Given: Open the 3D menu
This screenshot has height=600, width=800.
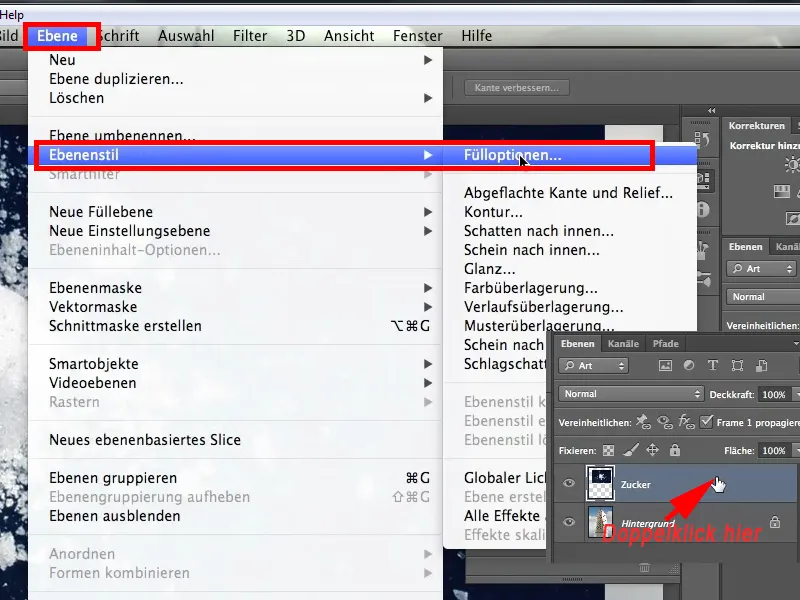Looking at the screenshot, I should coord(296,36).
